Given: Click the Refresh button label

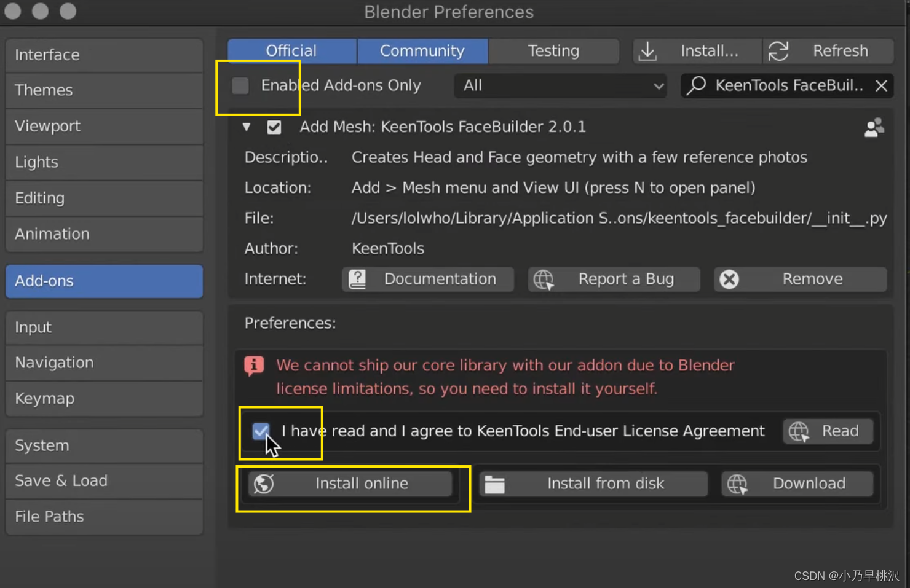Looking at the screenshot, I should (841, 51).
